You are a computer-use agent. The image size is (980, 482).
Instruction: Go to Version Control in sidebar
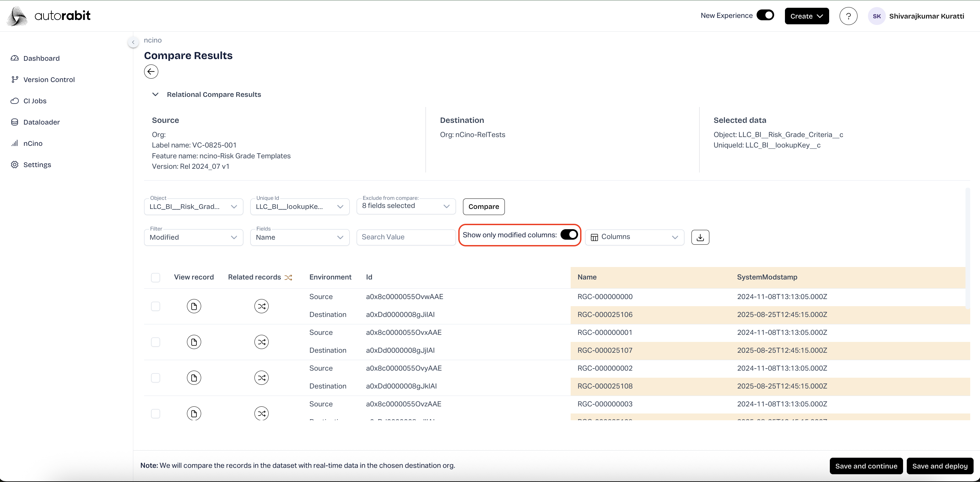49,80
